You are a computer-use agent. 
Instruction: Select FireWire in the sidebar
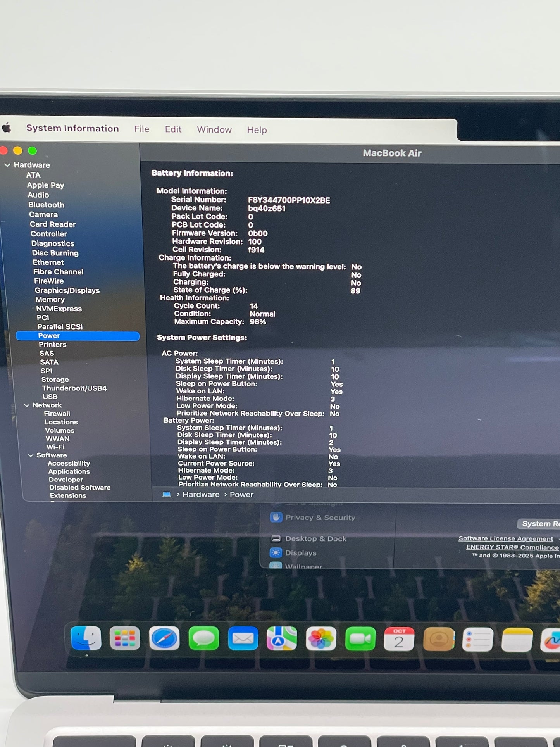pos(49,281)
